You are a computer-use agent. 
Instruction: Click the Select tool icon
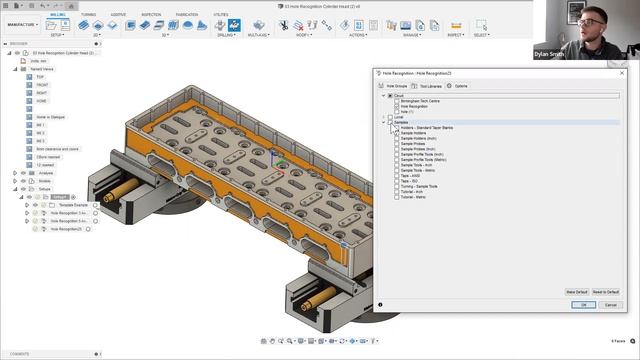(x=481, y=25)
